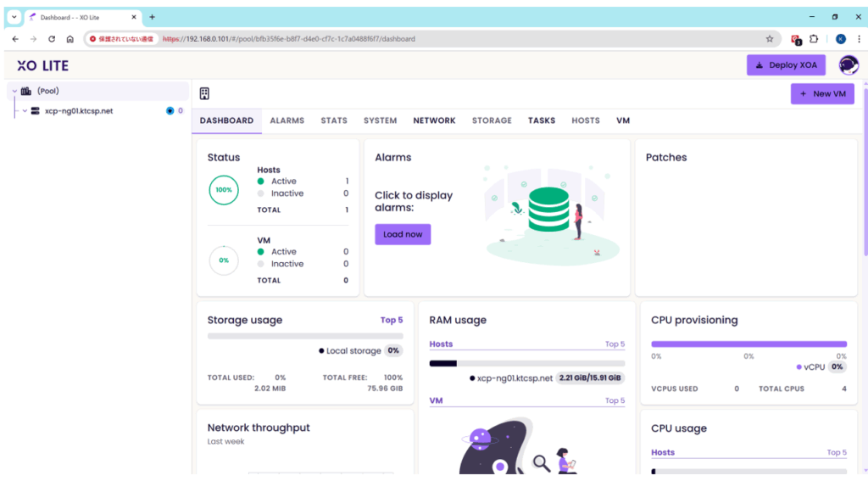Go to browser home page
Image resolution: width=868 pixels, height=481 pixels.
(70, 39)
